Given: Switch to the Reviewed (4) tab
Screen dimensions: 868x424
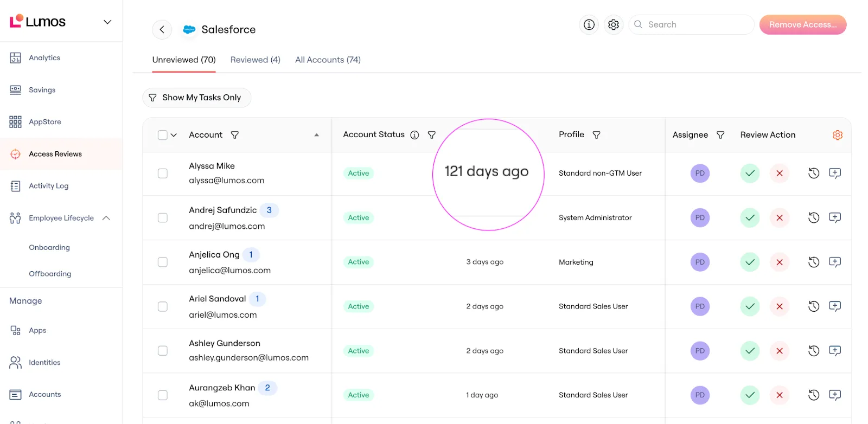Looking at the screenshot, I should (x=255, y=60).
